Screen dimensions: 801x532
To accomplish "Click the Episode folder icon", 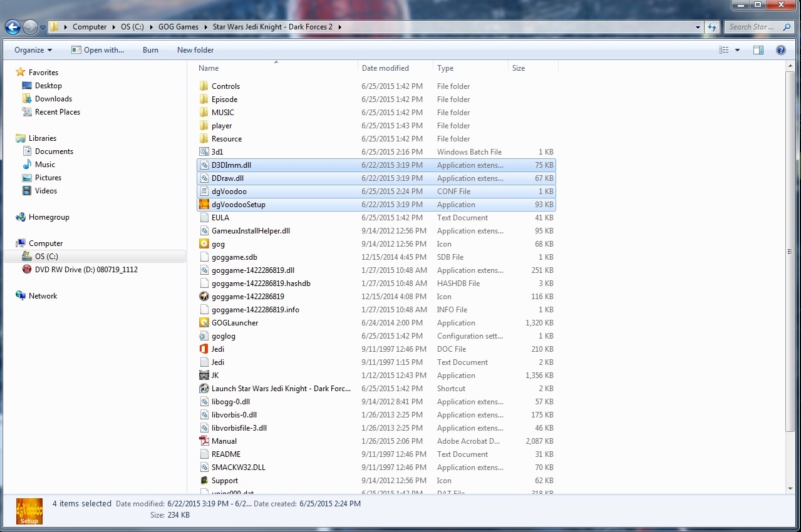I will [204, 100].
